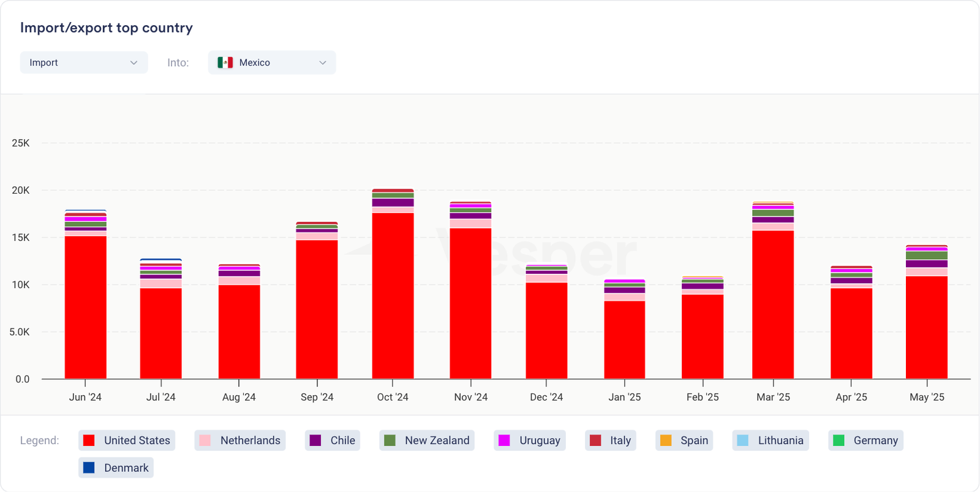
Task: Click the New Zealand green swatch
Action: (x=390, y=441)
